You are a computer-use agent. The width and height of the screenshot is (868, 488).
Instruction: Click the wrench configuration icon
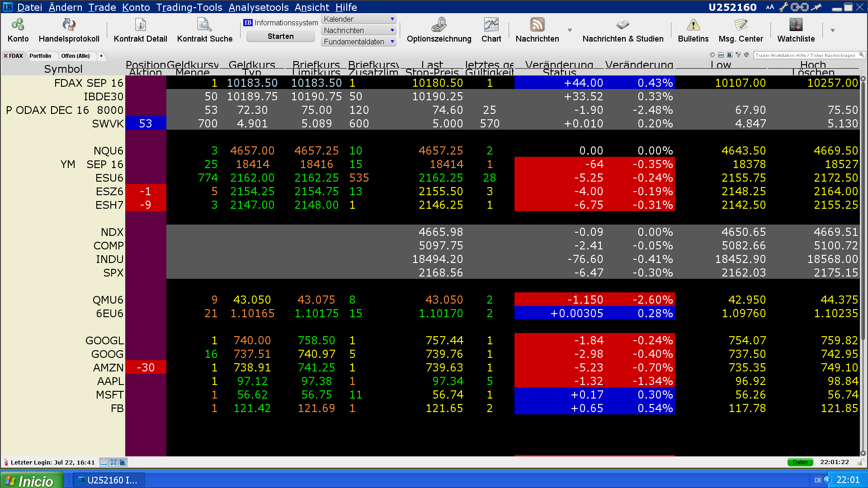783,7
